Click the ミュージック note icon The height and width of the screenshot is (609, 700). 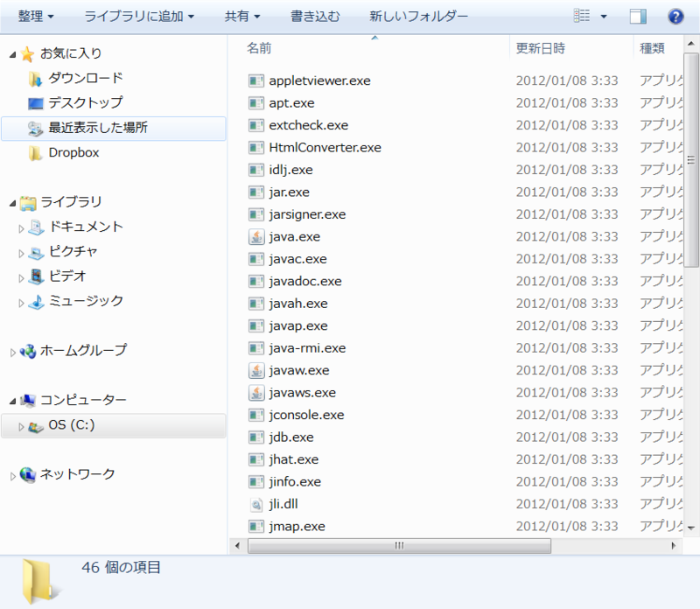tap(36, 302)
